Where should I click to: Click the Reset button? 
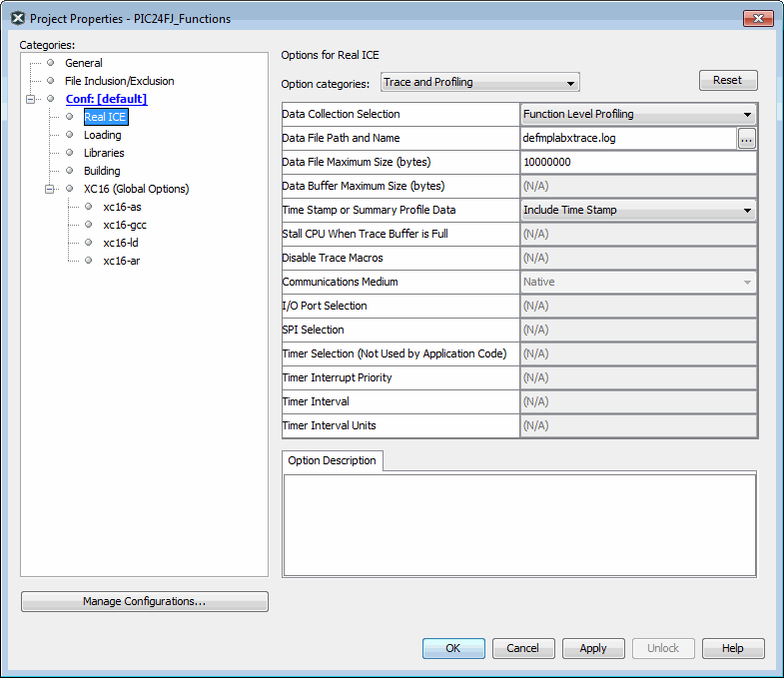click(728, 80)
